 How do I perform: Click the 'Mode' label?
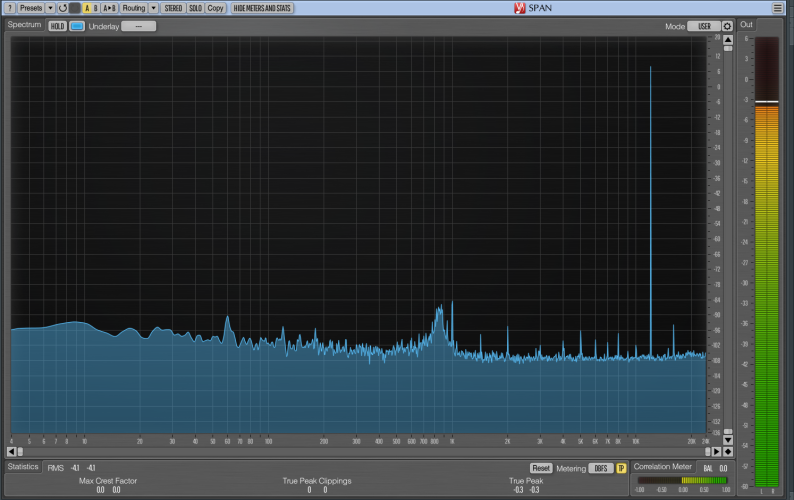click(675, 26)
